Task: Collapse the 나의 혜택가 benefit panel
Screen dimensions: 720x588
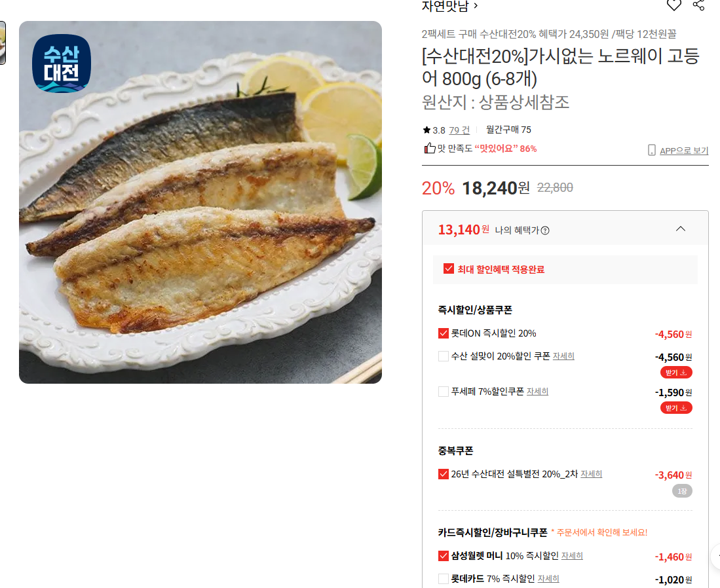Action: click(681, 229)
